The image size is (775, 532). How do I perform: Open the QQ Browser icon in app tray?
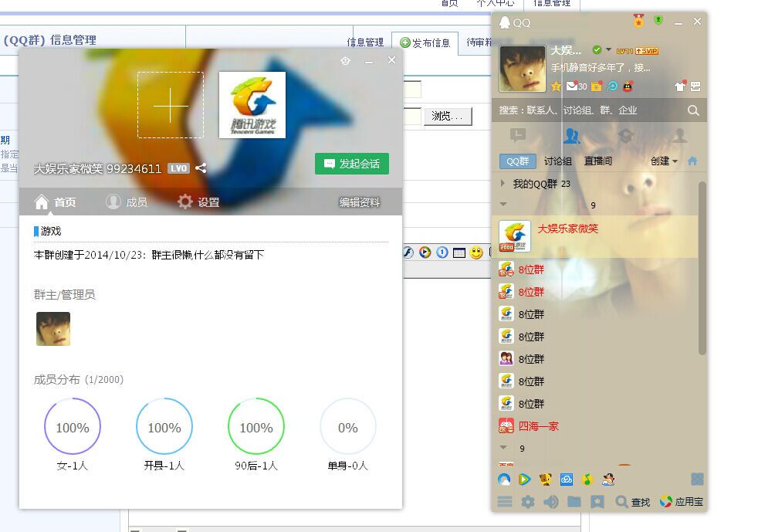click(x=504, y=479)
